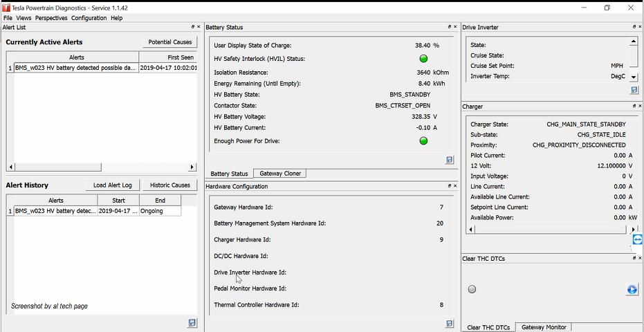Click the save icon in Battery Status panel
This screenshot has height=332, width=644.
(450, 160)
